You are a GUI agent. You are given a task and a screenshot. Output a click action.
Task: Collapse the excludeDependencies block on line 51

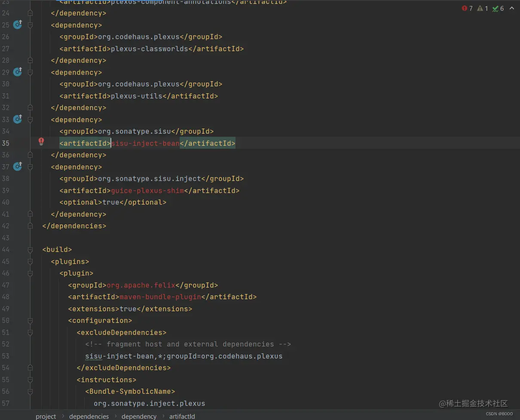point(30,332)
